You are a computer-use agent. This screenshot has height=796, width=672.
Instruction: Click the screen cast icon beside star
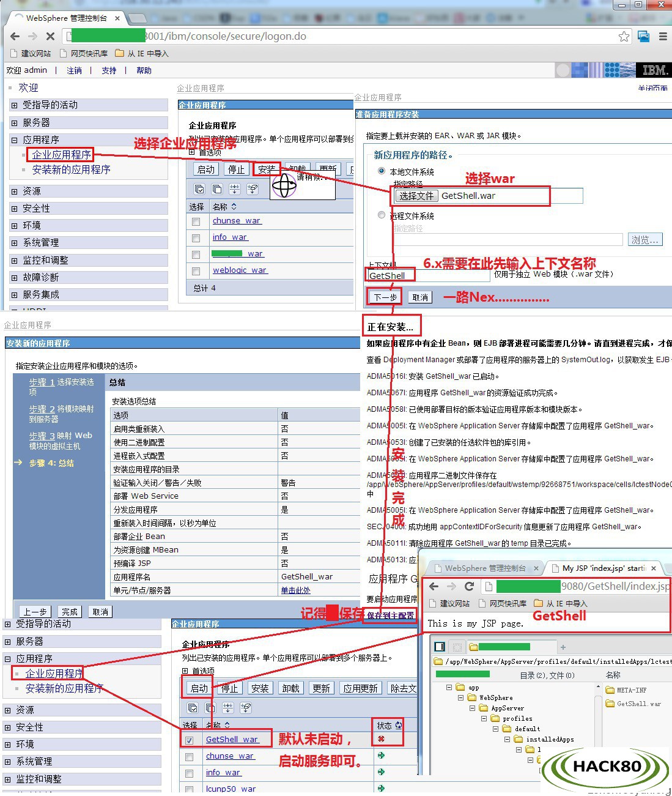(643, 37)
